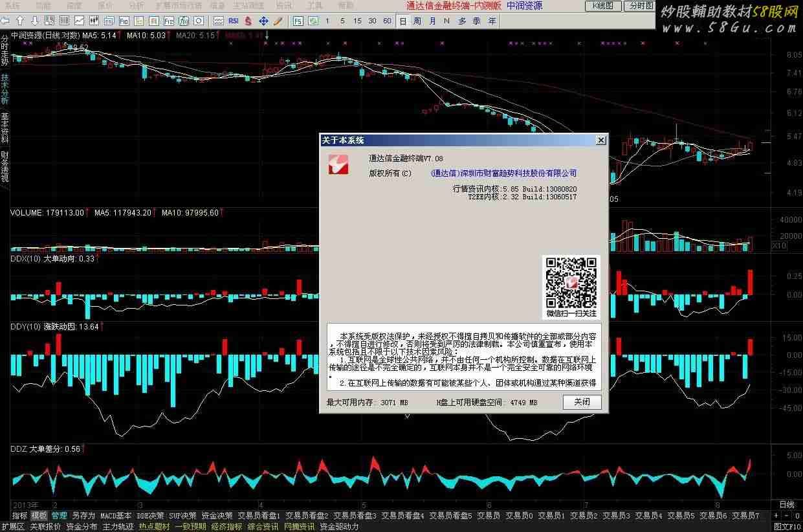Switch to SUP决策 template

click(183, 516)
